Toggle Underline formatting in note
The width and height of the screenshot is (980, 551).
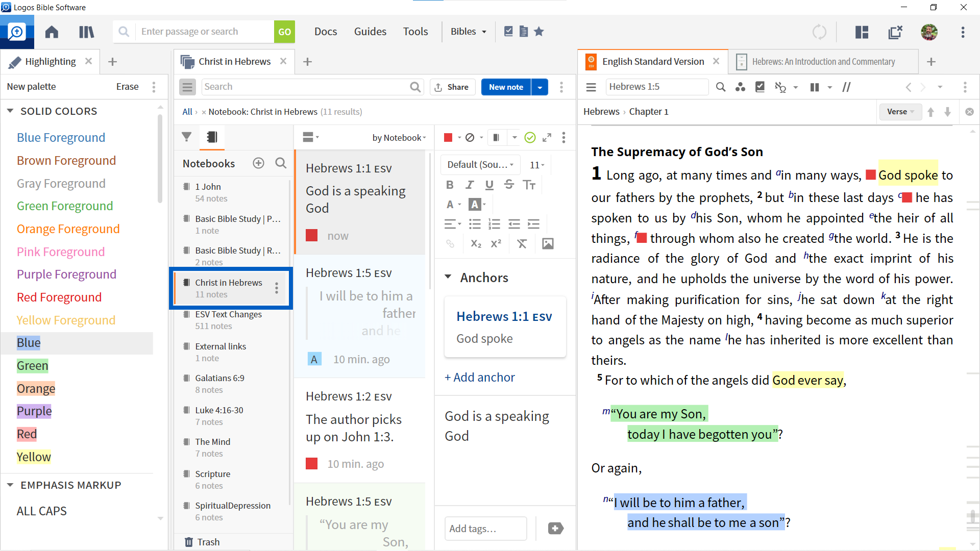[x=489, y=185]
